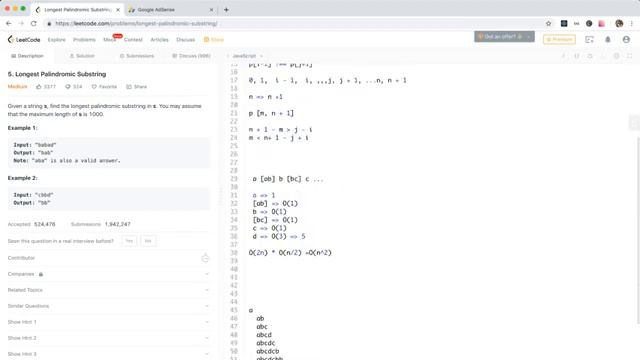The height and width of the screenshot is (360, 640).
Task: Click the code line 'O(2n) * O(n/2) =O(n^2)'
Action: click(290, 253)
